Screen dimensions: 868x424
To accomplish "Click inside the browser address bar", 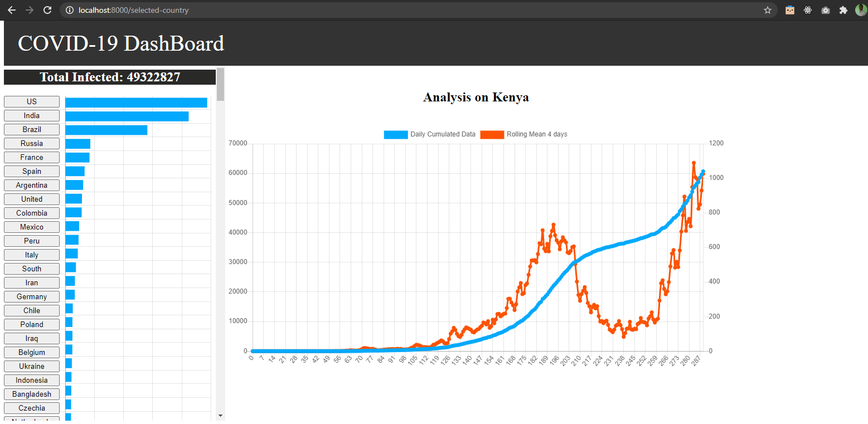I will point(390,9).
